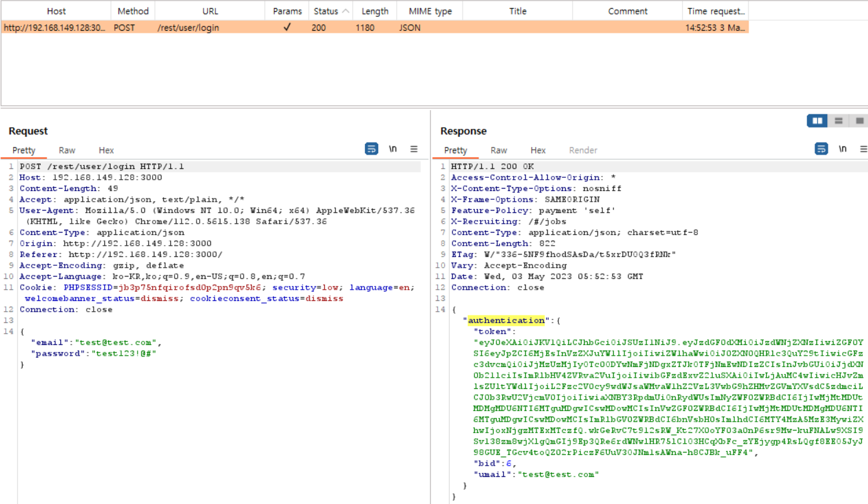Viewport: 868px width, 504px height.
Task: Sort table by Comment column header
Action: [627, 11]
